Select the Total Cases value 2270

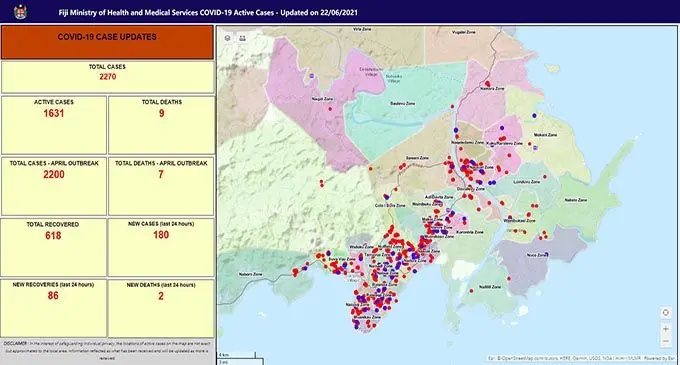pos(108,77)
